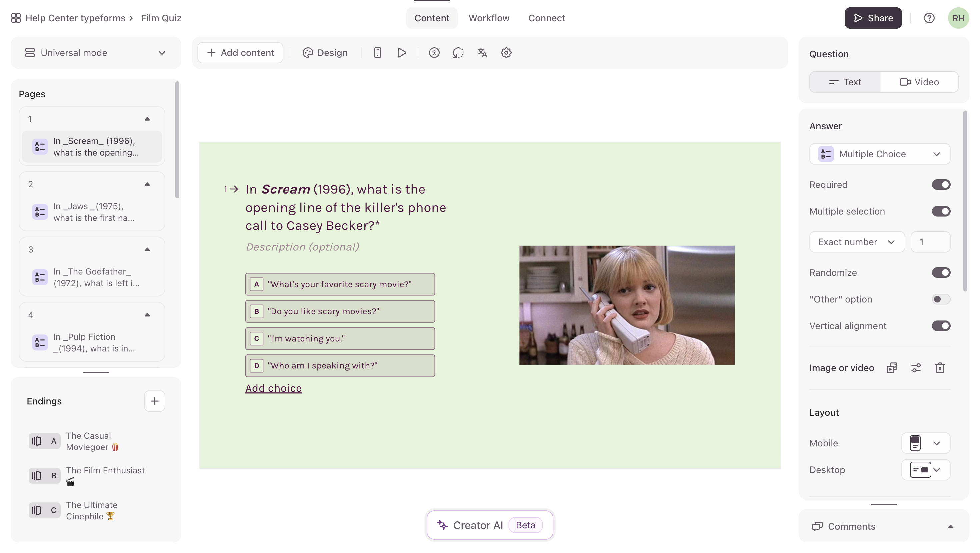Screen dimensions: 980x553
Task: Select the Design palette button
Action: (325, 53)
